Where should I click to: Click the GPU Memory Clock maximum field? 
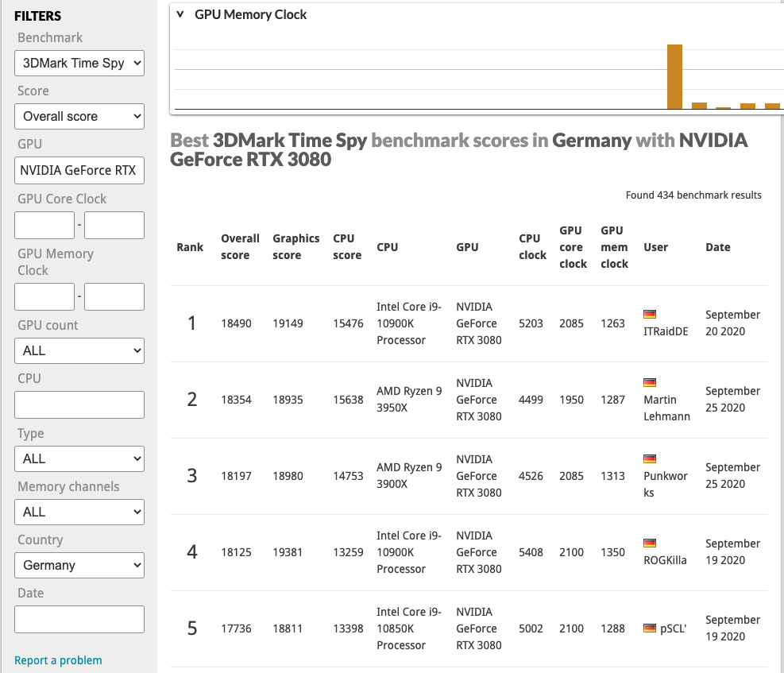point(114,296)
